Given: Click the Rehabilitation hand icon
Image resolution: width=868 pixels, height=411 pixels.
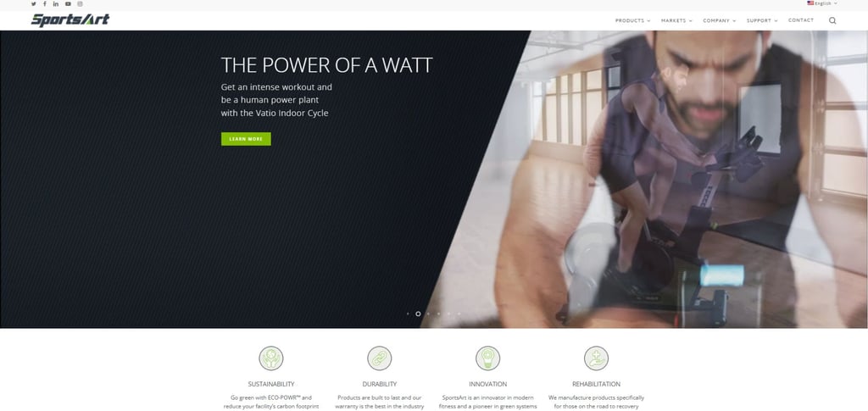Looking at the screenshot, I should point(596,358).
